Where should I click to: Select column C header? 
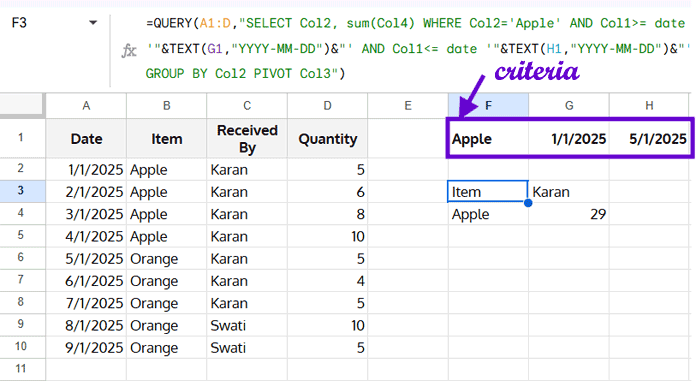tap(247, 106)
